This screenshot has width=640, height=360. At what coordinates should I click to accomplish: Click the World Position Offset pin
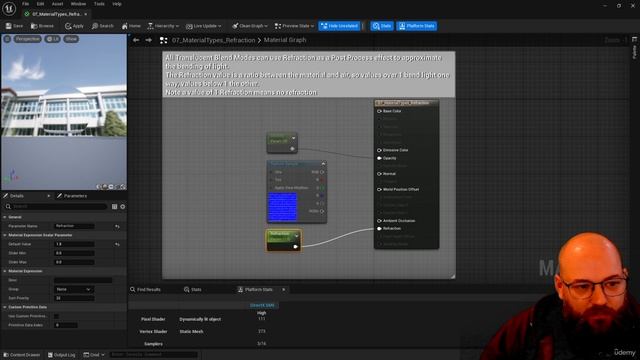click(379, 189)
